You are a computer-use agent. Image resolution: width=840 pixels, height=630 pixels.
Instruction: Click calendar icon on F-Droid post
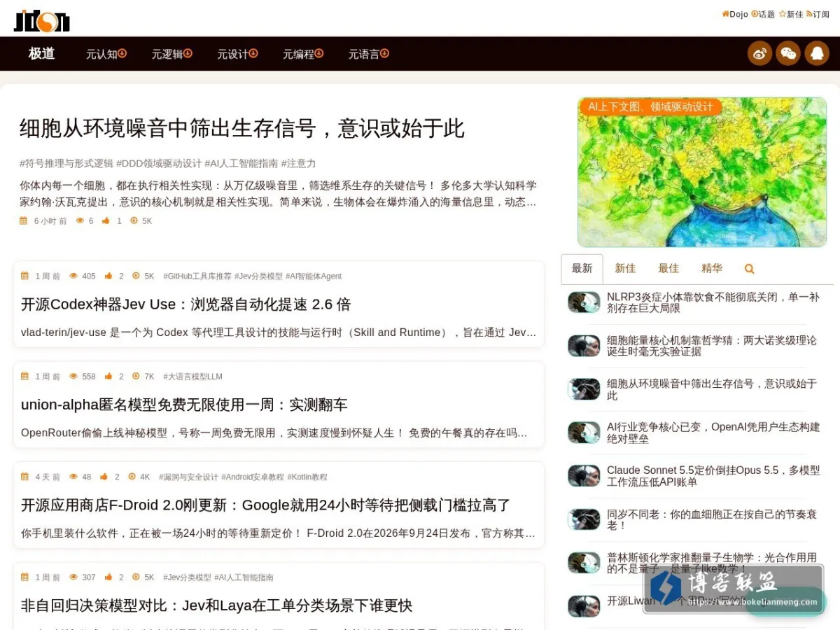click(25, 477)
